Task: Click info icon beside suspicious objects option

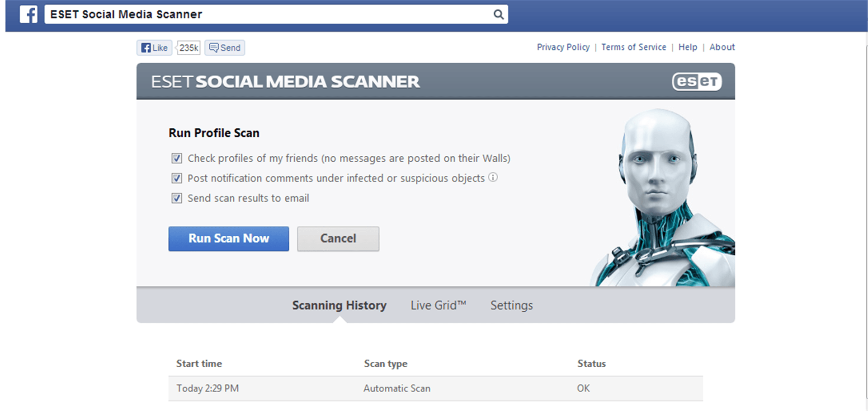Action: tap(493, 177)
